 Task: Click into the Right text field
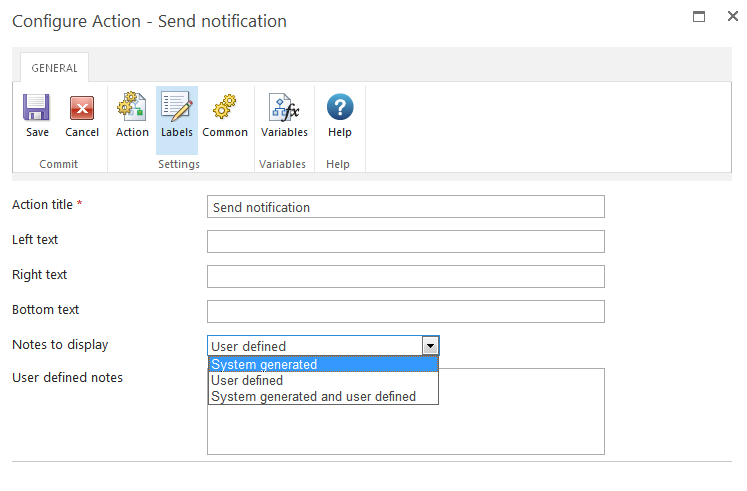click(405, 277)
